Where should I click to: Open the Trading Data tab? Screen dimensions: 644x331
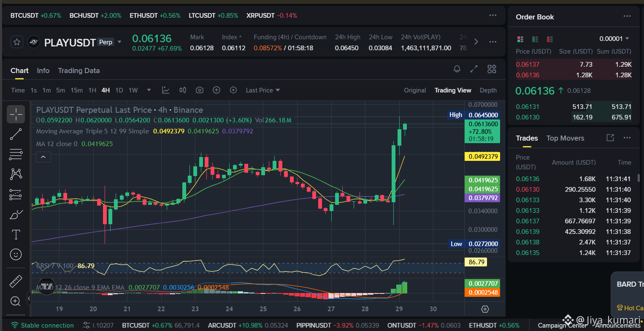(79, 71)
